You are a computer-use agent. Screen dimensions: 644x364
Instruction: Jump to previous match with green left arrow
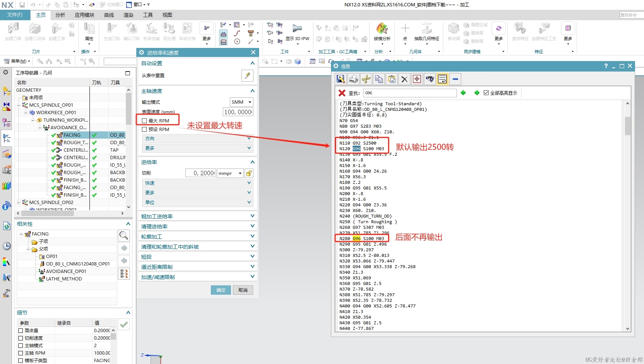click(x=463, y=93)
